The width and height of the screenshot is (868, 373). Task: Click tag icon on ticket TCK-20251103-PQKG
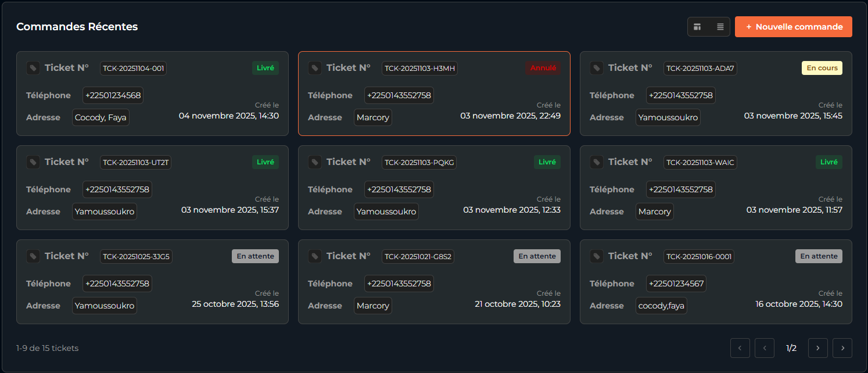pyautogui.click(x=315, y=162)
